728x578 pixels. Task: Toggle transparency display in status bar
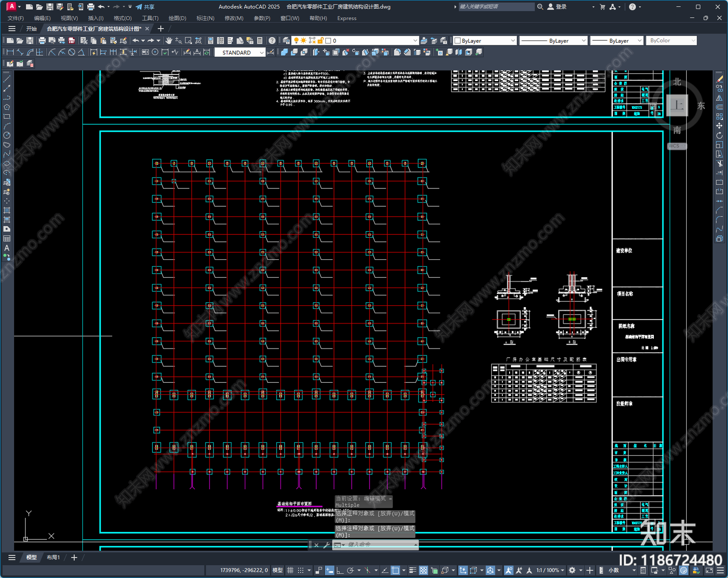(x=423, y=570)
